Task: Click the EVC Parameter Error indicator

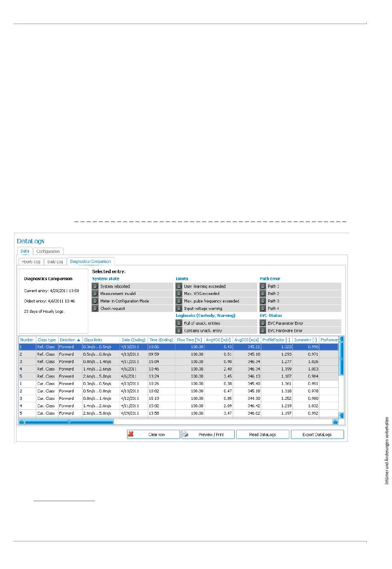Action: (263, 323)
